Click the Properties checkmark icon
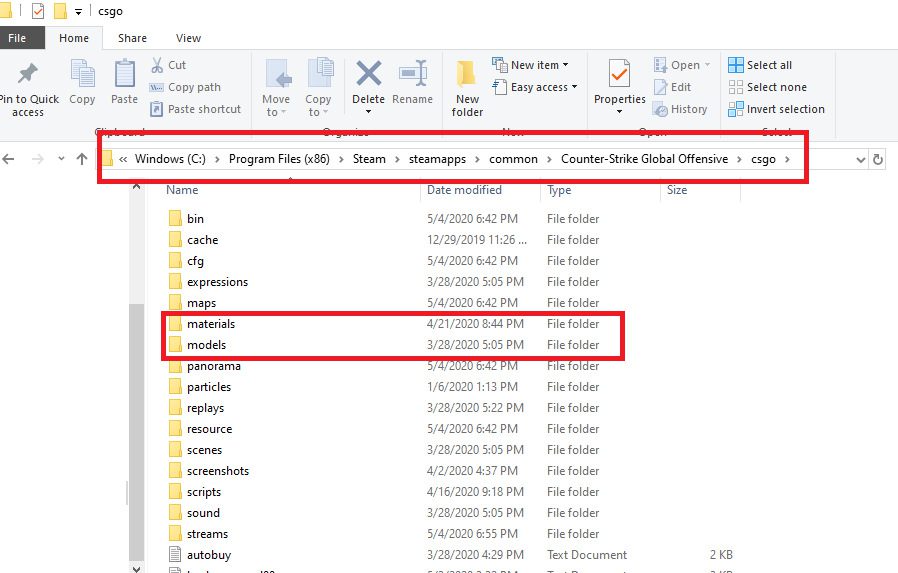This screenshot has height=573, width=898. tap(619, 74)
